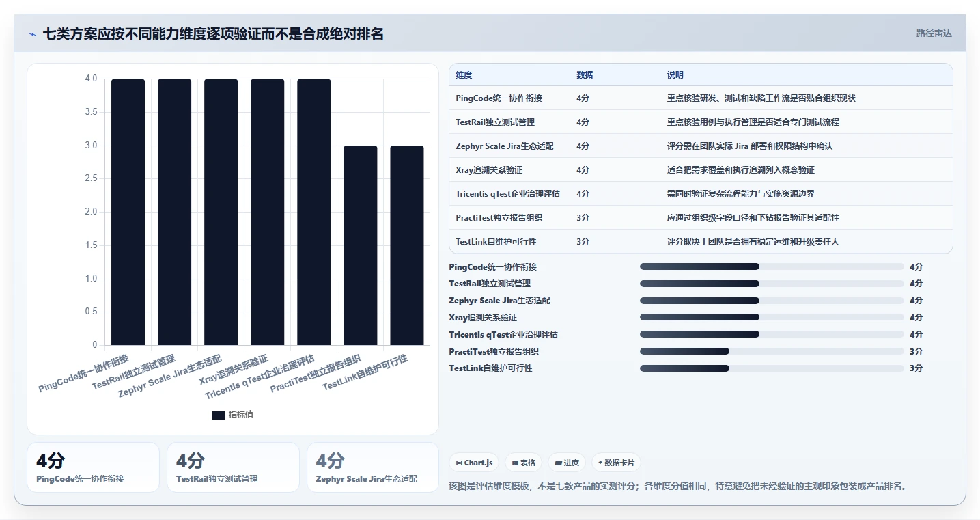Click the 说明 column header

click(675, 74)
